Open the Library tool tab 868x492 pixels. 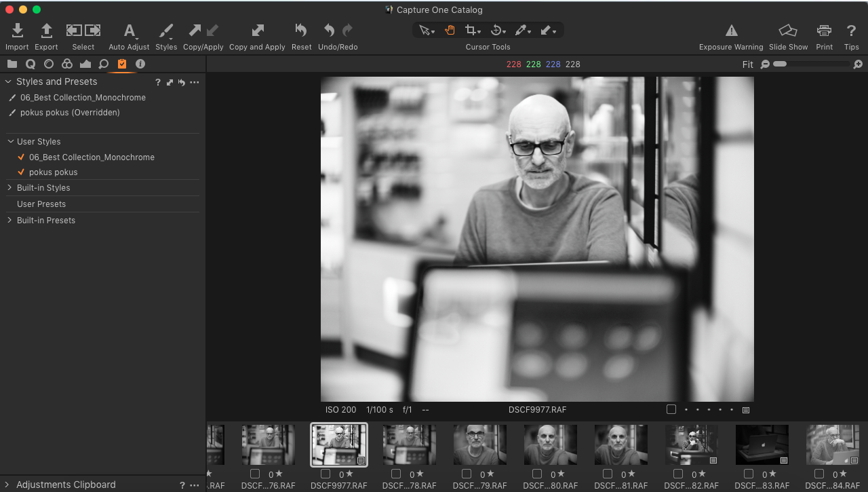coord(12,64)
